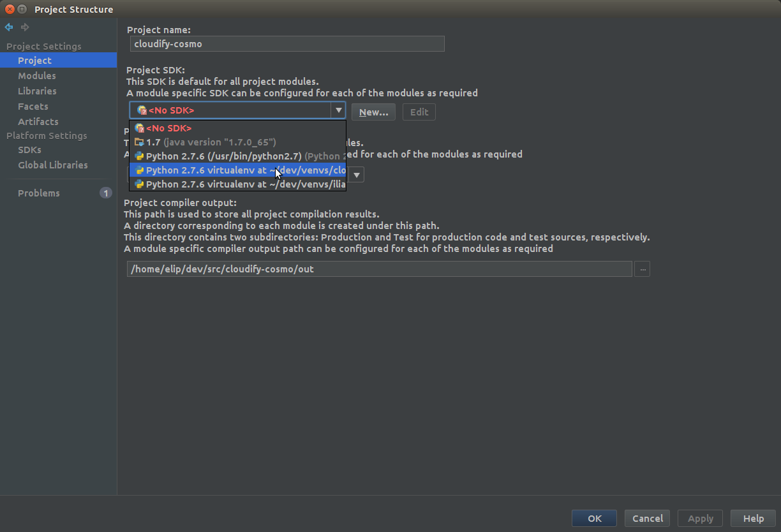Click the Project name input field
Image resolution: width=781 pixels, height=532 pixels.
pyautogui.click(x=287, y=44)
